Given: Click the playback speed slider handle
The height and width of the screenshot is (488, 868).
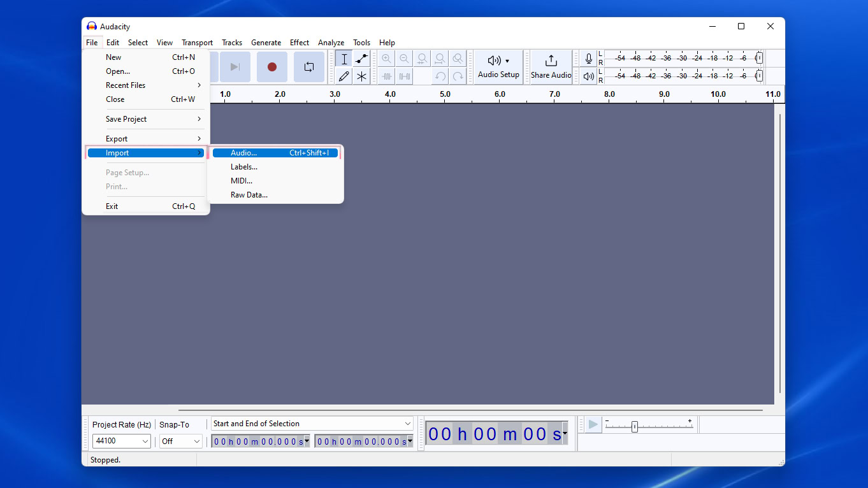Looking at the screenshot, I should point(634,427).
